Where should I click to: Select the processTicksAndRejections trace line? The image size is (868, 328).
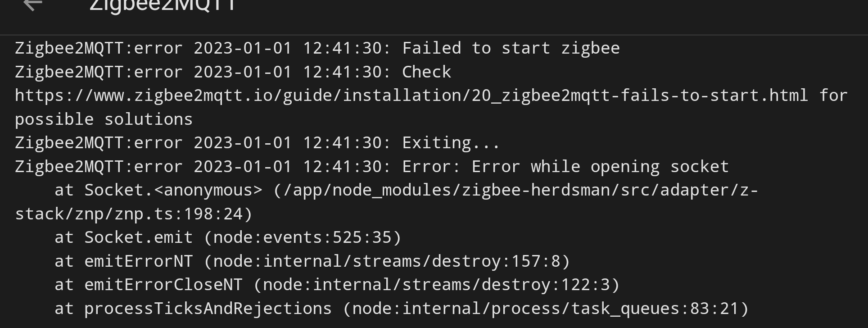402,309
